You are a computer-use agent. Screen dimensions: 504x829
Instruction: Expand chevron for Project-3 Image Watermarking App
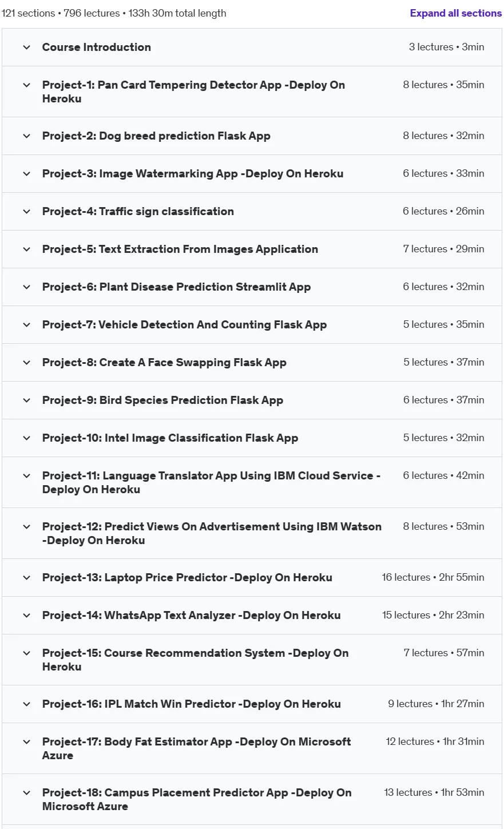click(x=26, y=174)
